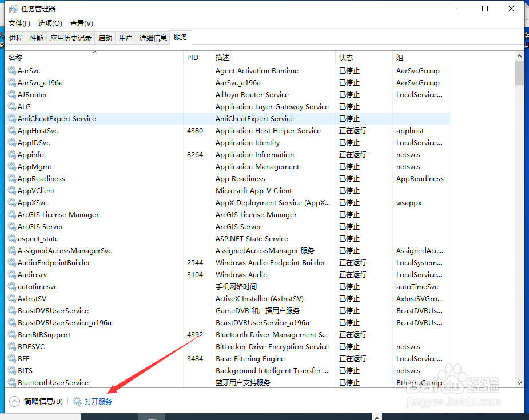Click the AudioEndpointBuilder gear icon
Image resolution: width=529 pixels, height=420 pixels.
(12, 262)
